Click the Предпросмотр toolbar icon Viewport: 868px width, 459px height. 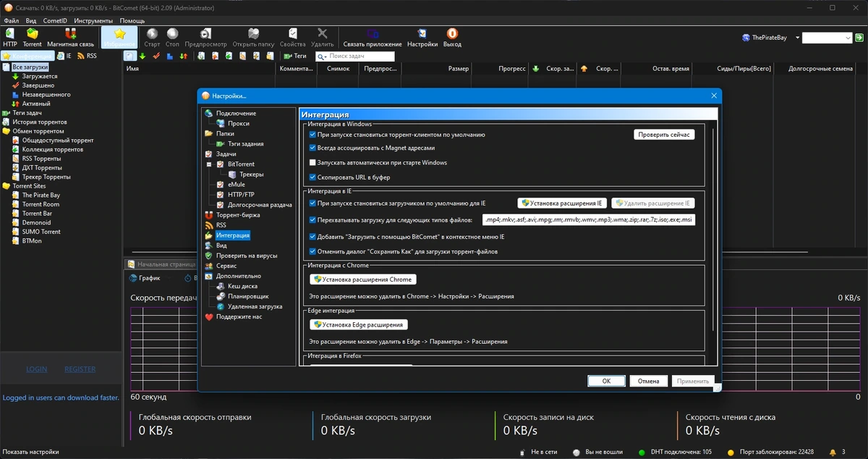tap(205, 37)
